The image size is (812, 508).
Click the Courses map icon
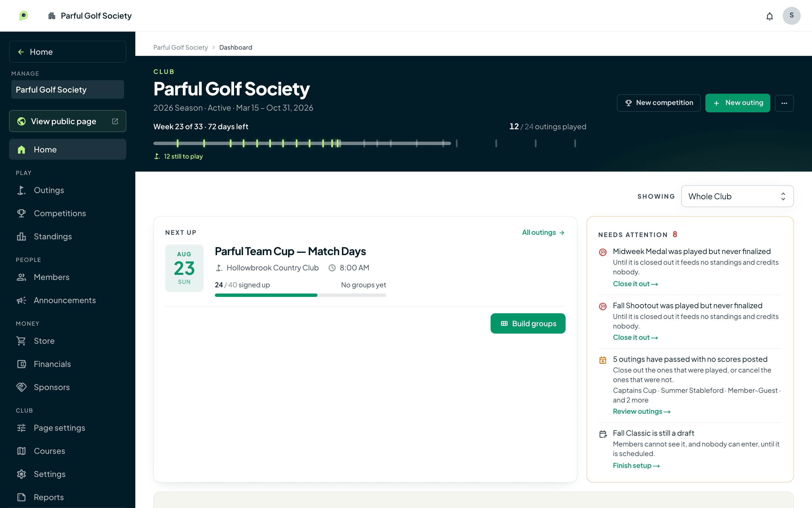click(x=21, y=451)
